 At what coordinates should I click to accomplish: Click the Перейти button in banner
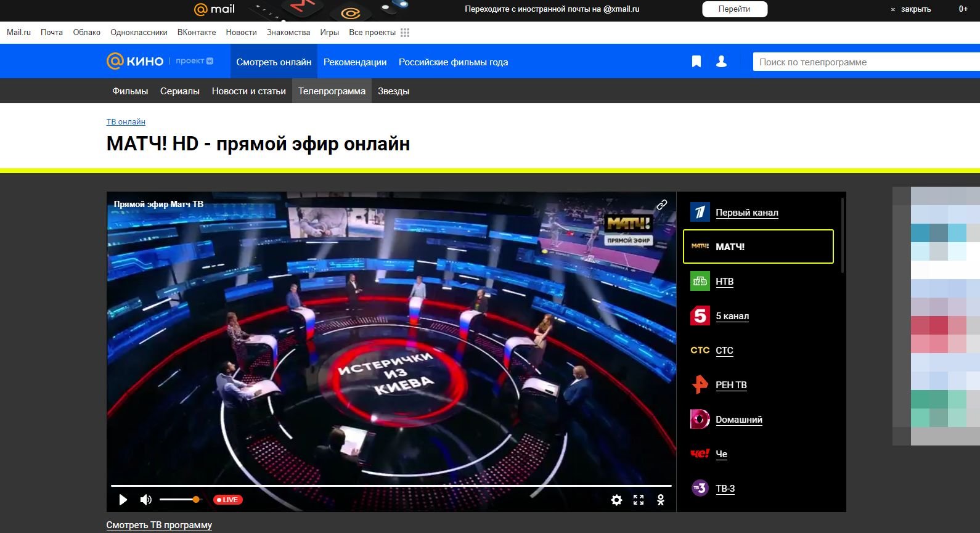735,9
